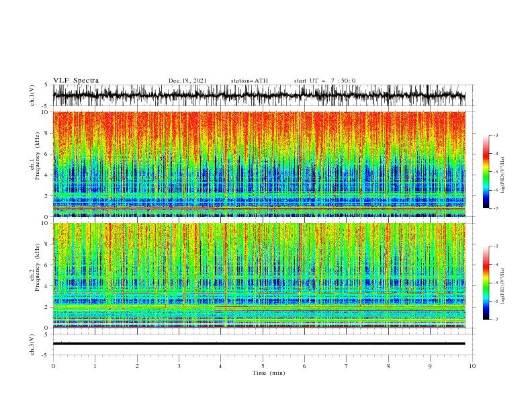Select the "Dec. 18, 2021" date text

(187, 81)
